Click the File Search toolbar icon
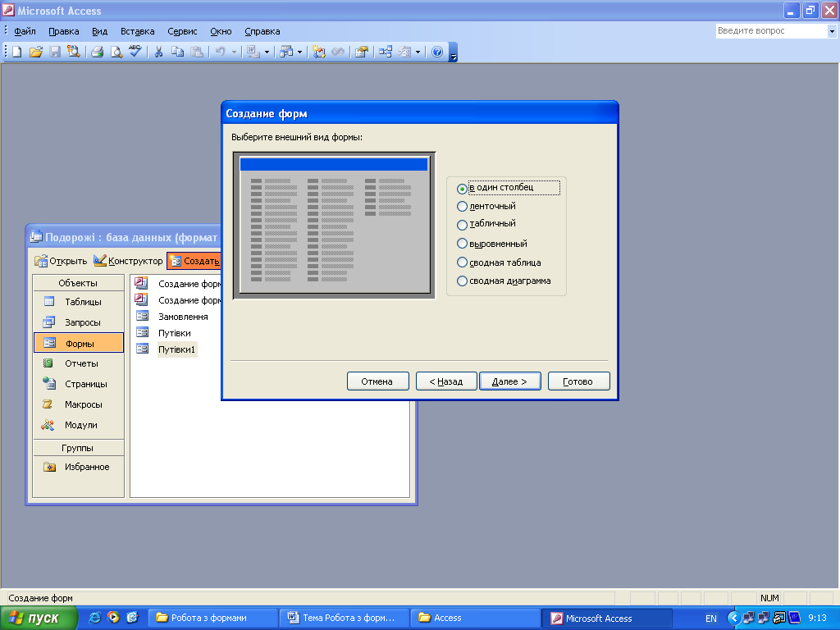The width and height of the screenshot is (840, 630). [x=73, y=52]
